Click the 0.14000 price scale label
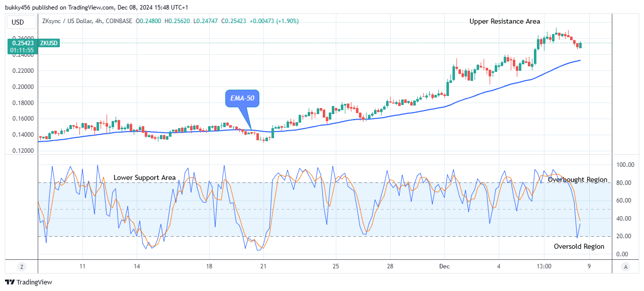644x291 pixels. (23, 135)
